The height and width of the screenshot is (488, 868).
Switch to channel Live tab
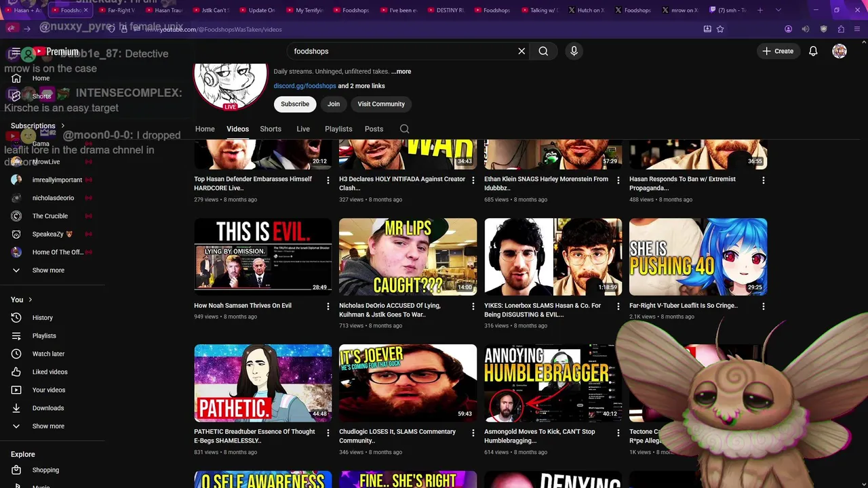pyautogui.click(x=303, y=129)
